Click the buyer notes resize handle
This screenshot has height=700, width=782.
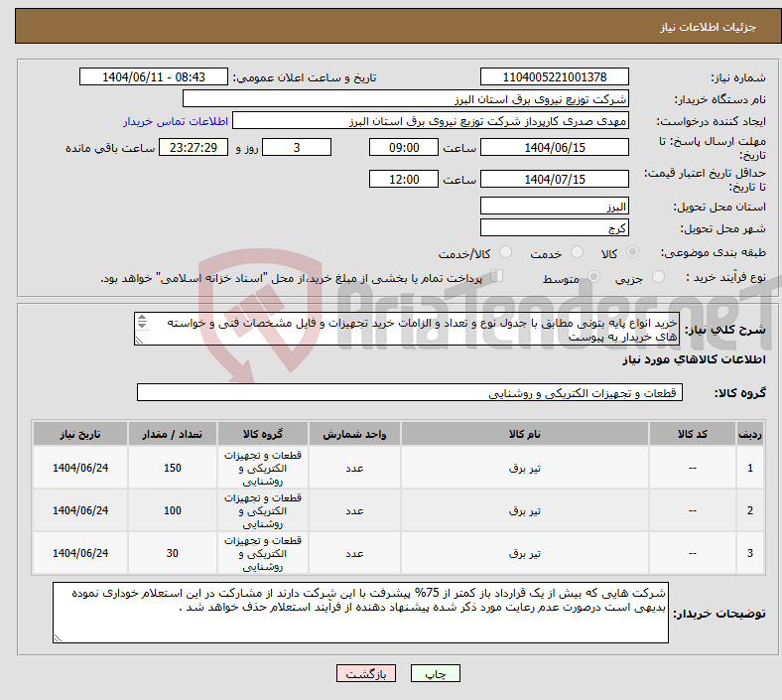click(x=59, y=637)
